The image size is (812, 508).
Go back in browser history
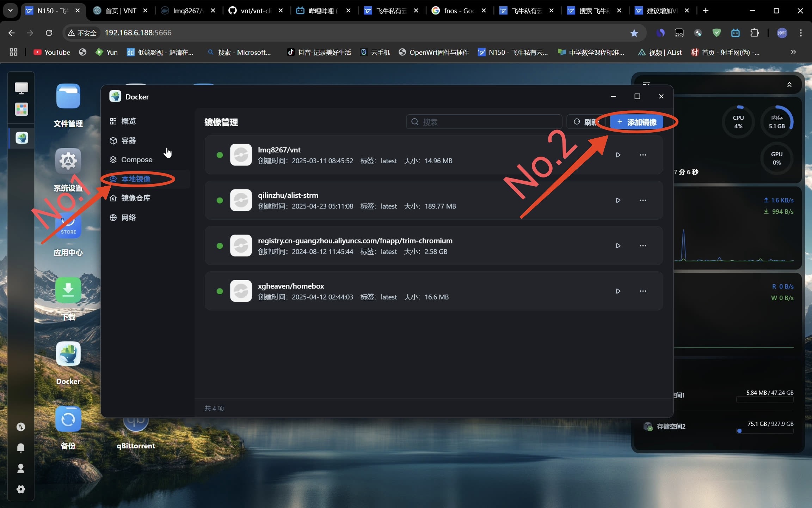(x=11, y=33)
